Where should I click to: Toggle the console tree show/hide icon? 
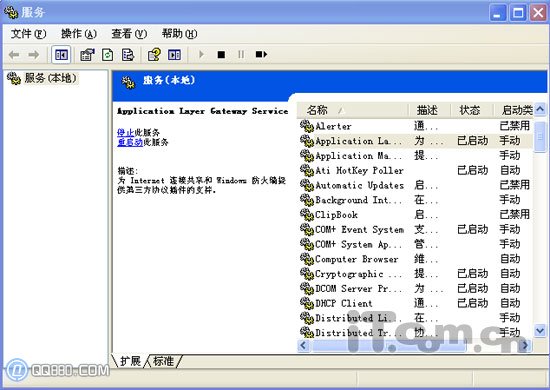click(61, 55)
